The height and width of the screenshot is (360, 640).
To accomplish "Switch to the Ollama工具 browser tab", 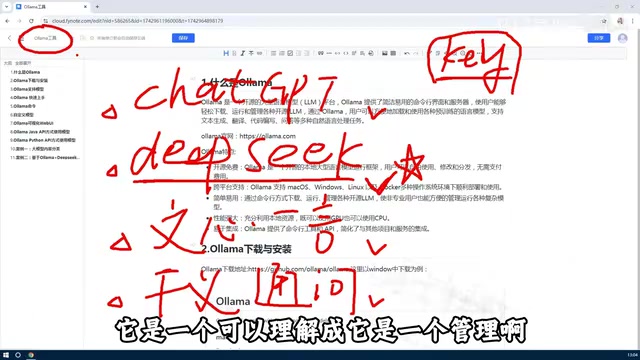I will click(x=52, y=7).
